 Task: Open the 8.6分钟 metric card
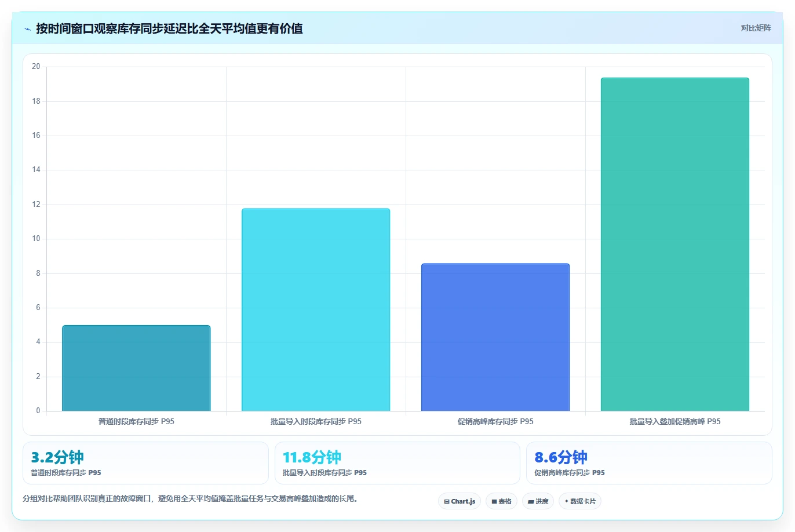pos(649,463)
